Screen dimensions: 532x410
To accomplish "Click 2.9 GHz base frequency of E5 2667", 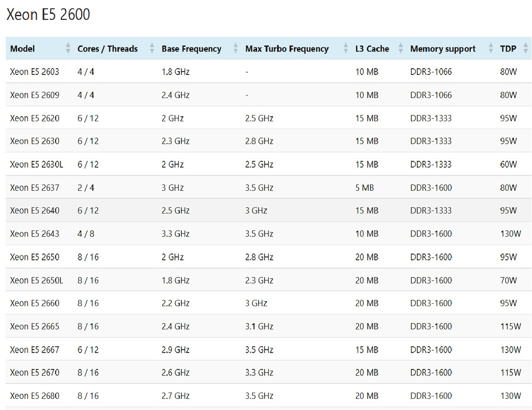I will click(175, 349).
